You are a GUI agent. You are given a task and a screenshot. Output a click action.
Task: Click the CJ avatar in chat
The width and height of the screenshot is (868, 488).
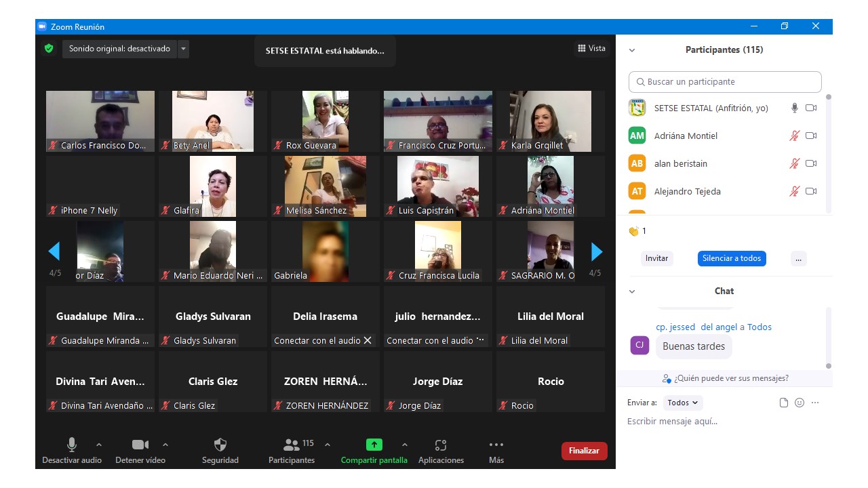tap(639, 346)
